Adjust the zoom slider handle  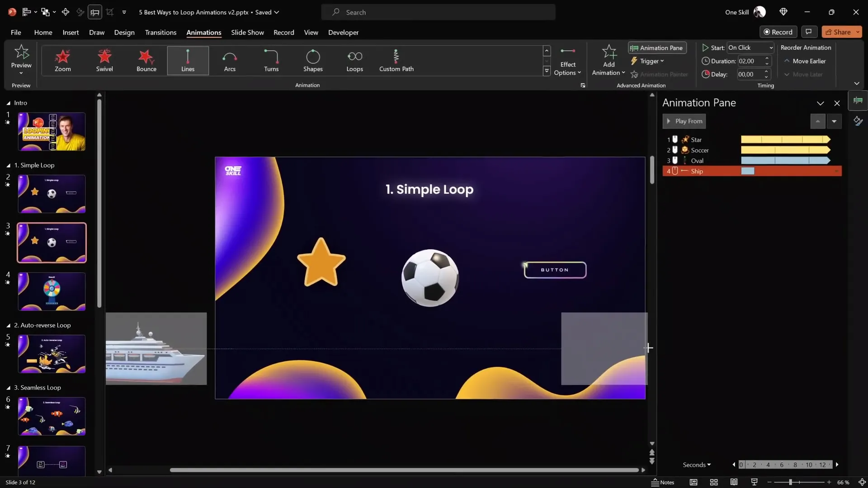click(x=790, y=482)
